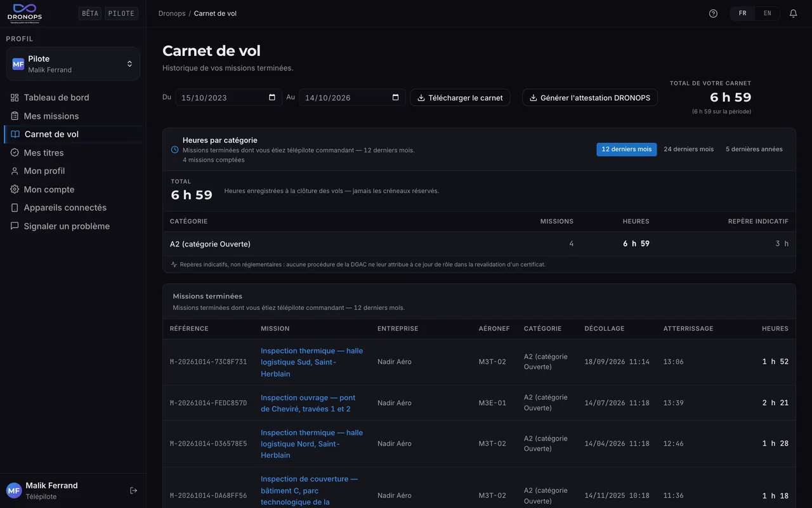Screen dimensions: 812x508
Task: Go to Tableau de bord
Action: tap(73, 97)
